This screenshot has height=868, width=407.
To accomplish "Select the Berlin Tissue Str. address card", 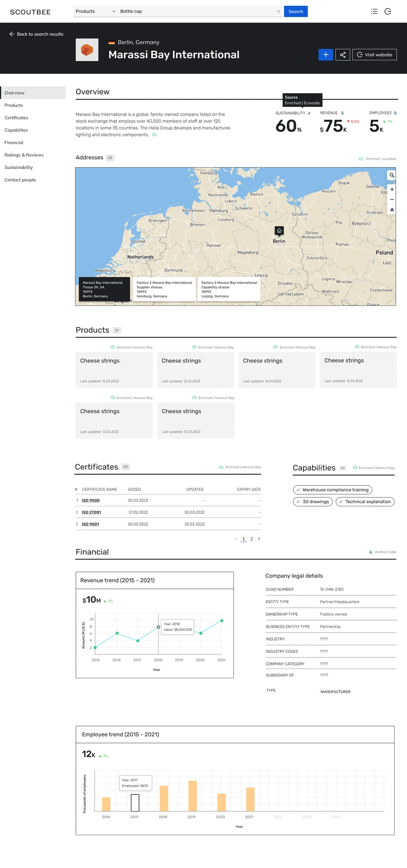I will (104, 289).
